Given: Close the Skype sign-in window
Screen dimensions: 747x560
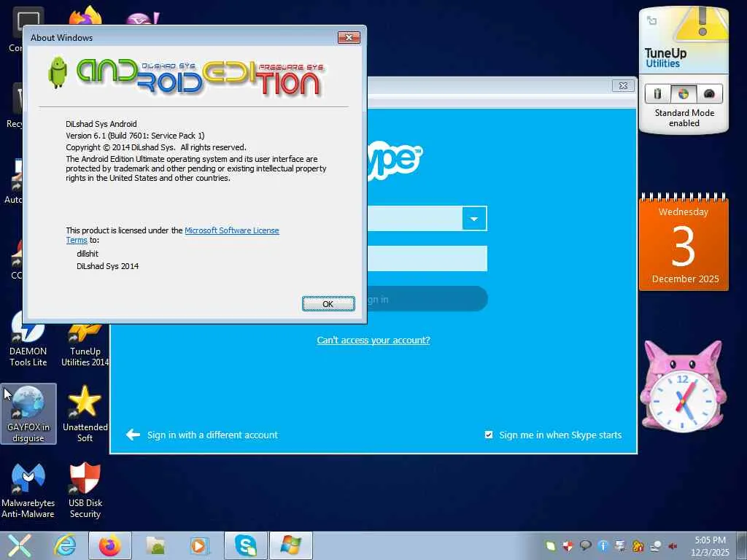Looking at the screenshot, I should pos(623,86).
